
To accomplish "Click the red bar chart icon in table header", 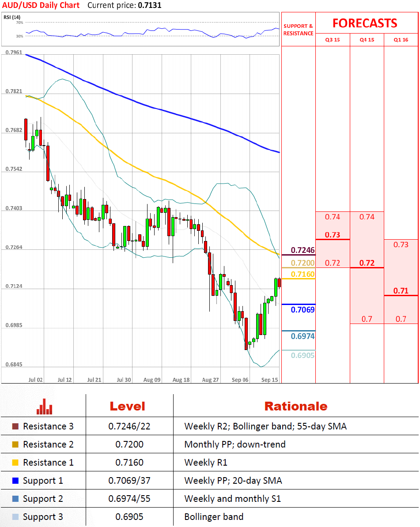I will pyautogui.click(x=45, y=407).
